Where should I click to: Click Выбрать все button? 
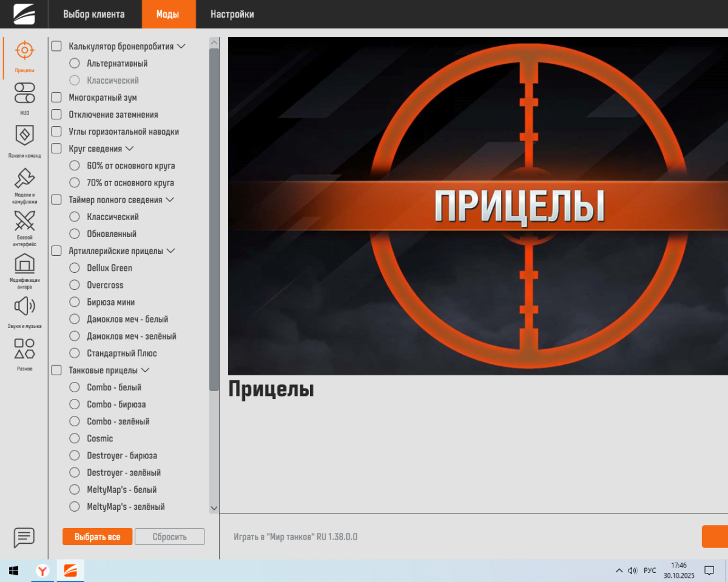click(97, 537)
